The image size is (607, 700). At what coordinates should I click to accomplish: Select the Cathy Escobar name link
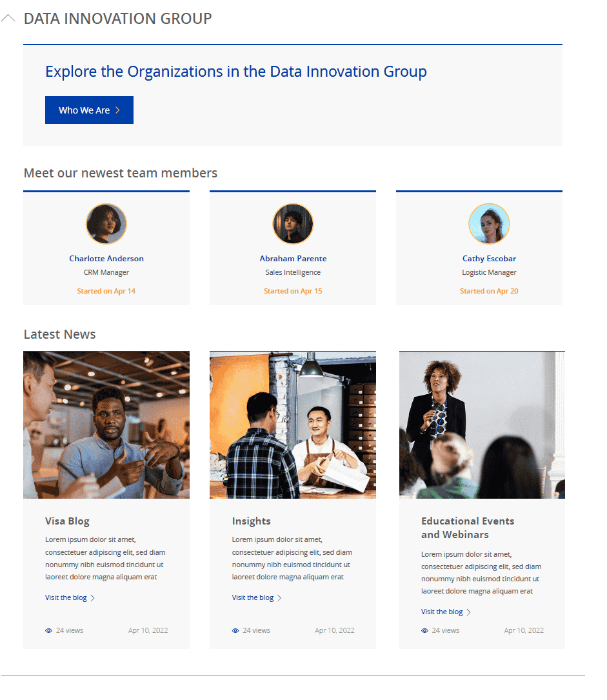[x=489, y=259]
